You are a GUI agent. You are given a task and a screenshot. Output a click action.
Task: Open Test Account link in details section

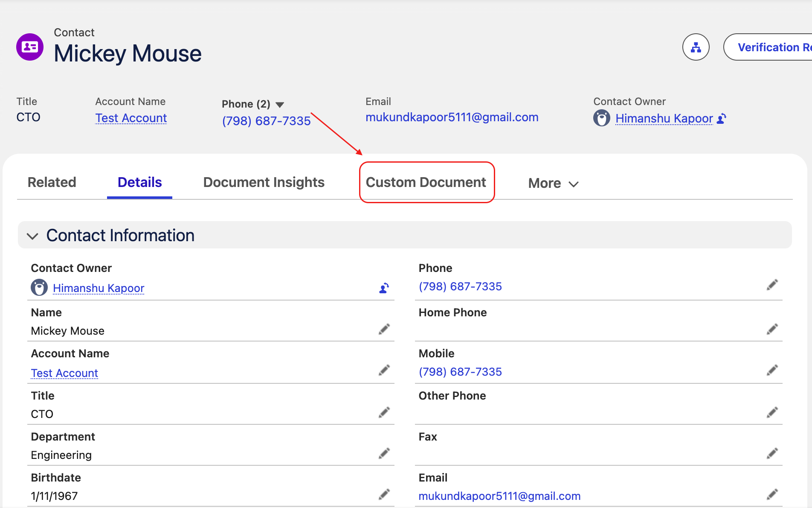(64, 373)
